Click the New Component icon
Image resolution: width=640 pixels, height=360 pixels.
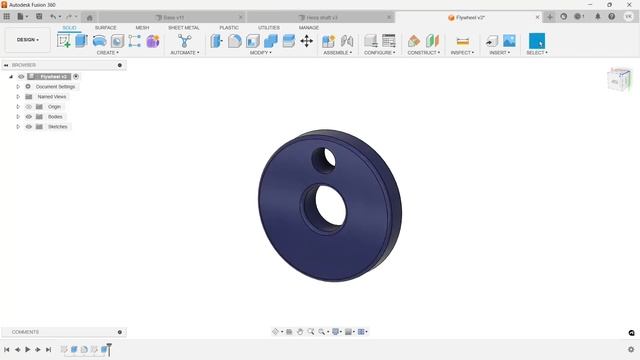[328, 41]
